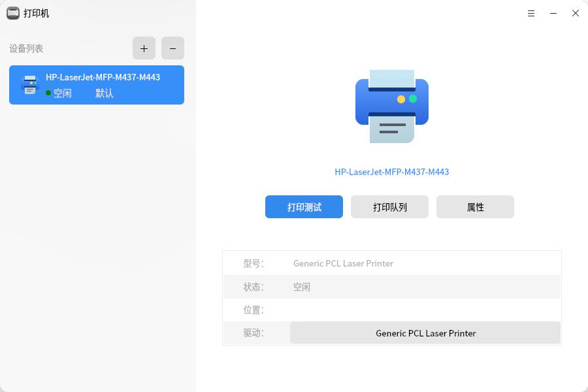
Task: Close the printer manager window
Action: click(576, 13)
